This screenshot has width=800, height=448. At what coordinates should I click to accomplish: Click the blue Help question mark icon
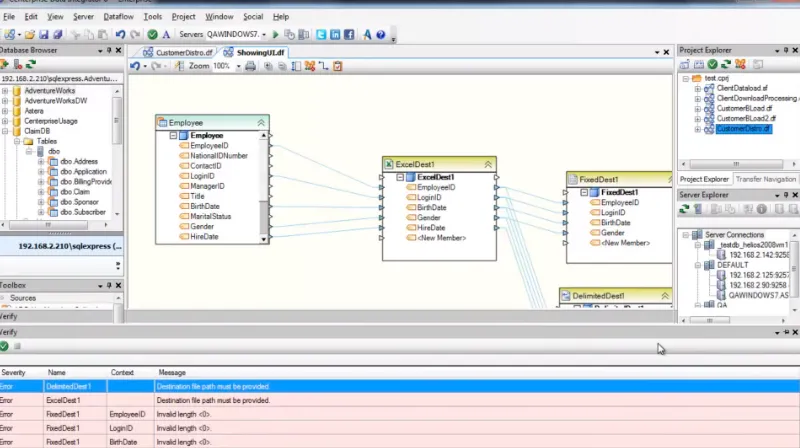tap(381, 35)
